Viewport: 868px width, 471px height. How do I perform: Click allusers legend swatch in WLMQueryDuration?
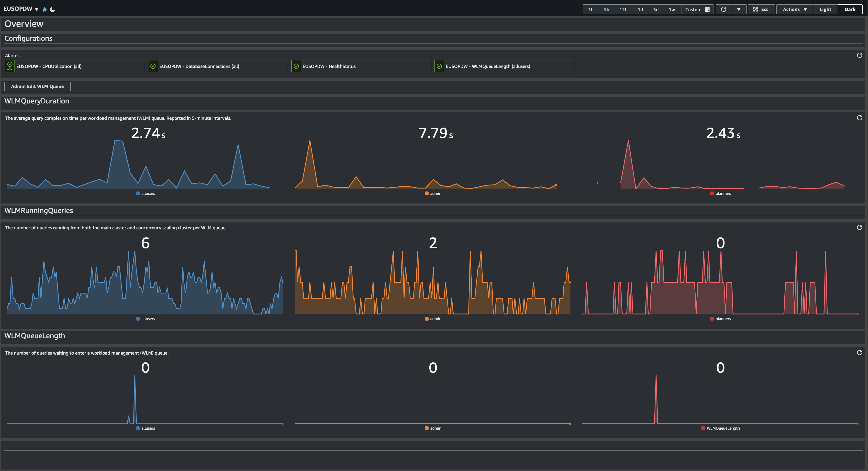click(x=138, y=193)
